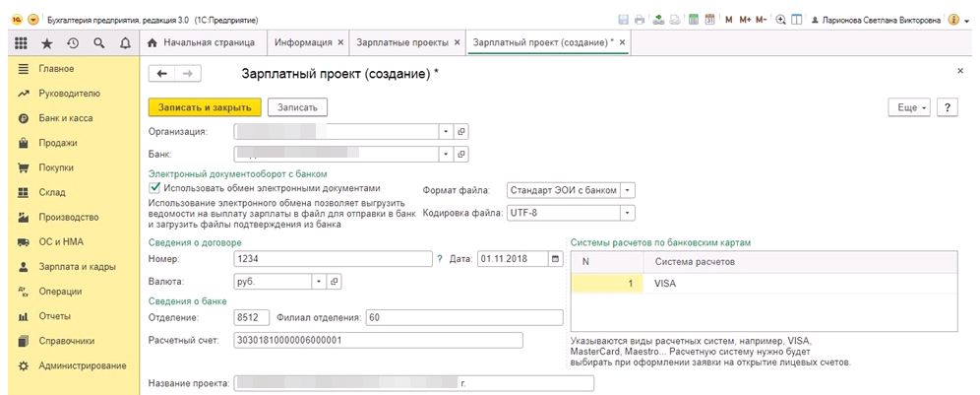Open notifications bell icon
Screen dimensions: 980x395
coord(124,43)
